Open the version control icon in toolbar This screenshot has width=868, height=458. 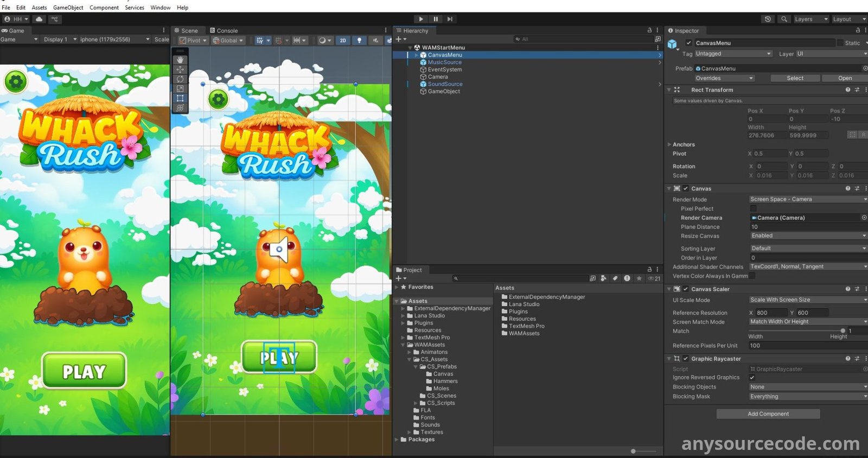click(x=55, y=19)
